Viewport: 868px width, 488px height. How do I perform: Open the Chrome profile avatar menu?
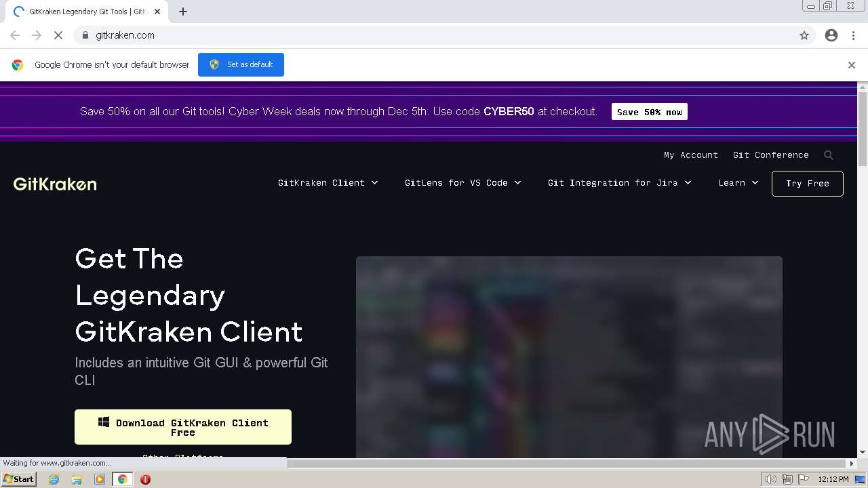point(831,35)
